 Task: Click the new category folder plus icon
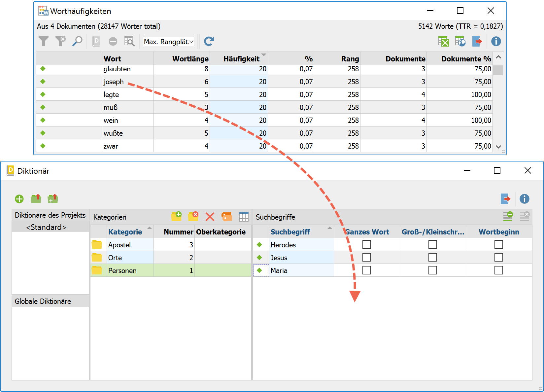point(177,217)
